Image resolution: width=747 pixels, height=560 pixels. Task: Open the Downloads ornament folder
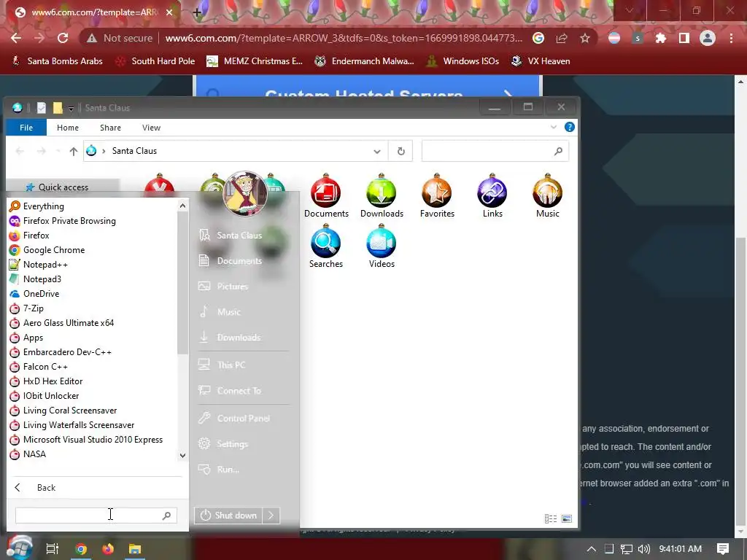coord(382,195)
